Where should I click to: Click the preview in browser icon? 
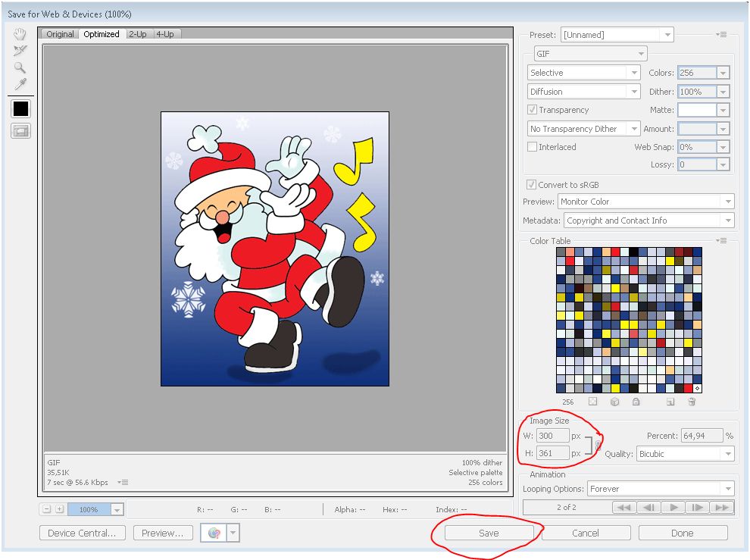(x=214, y=533)
